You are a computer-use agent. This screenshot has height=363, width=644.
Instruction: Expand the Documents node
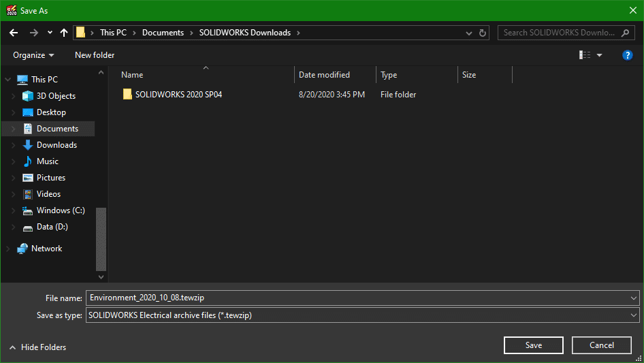tap(13, 129)
